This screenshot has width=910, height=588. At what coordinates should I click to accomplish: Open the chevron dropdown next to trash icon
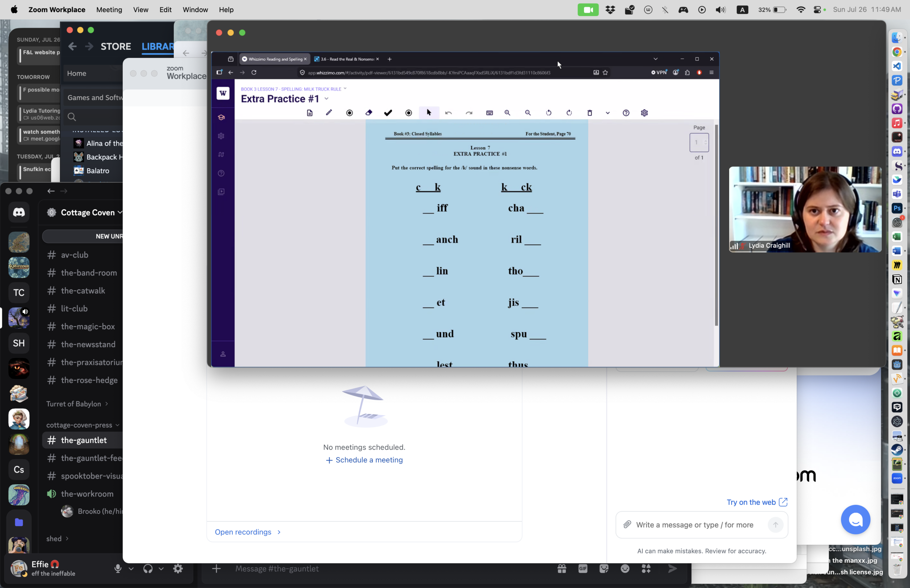[x=608, y=113]
